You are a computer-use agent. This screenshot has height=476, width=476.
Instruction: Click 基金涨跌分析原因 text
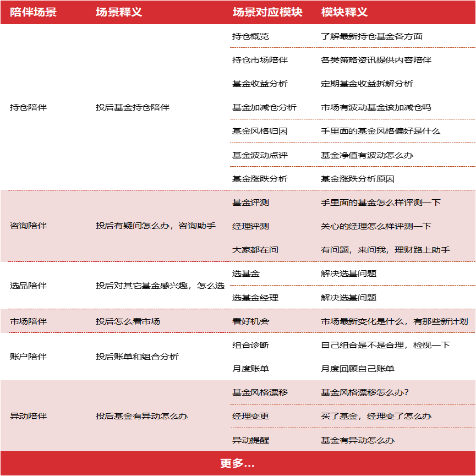click(358, 179)
